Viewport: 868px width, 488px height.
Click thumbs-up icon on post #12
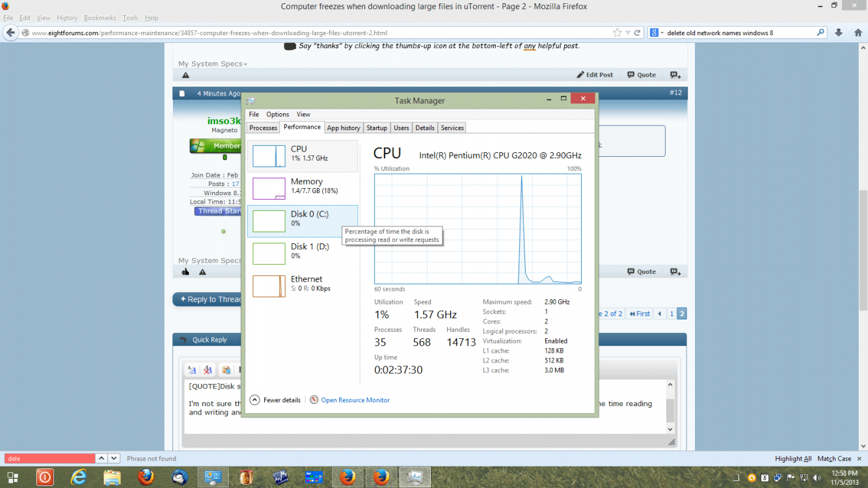click(185, 272)
